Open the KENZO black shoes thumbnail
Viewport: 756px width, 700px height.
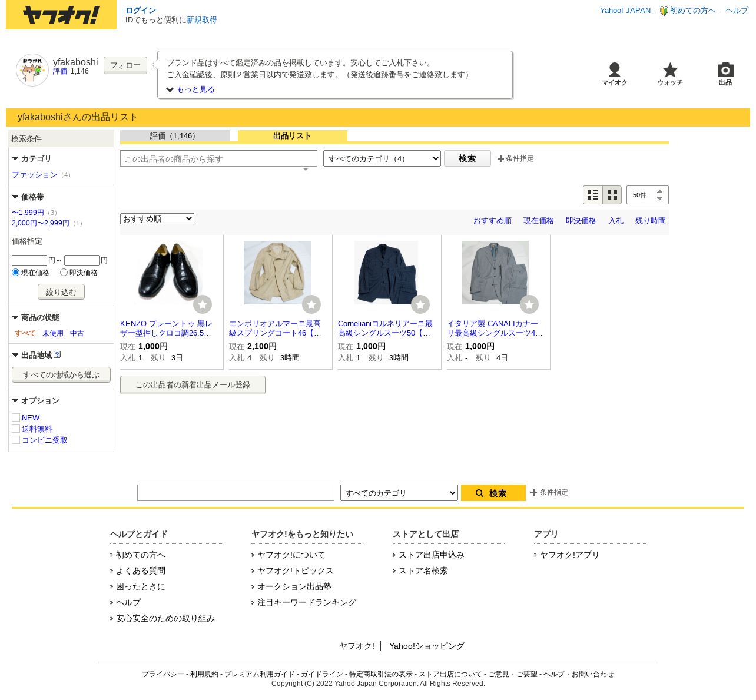(169, 273)
